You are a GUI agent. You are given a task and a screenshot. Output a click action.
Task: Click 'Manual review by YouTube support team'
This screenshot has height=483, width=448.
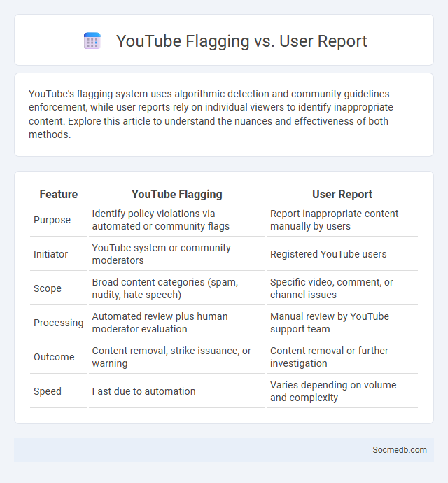[x=330, y=323]
